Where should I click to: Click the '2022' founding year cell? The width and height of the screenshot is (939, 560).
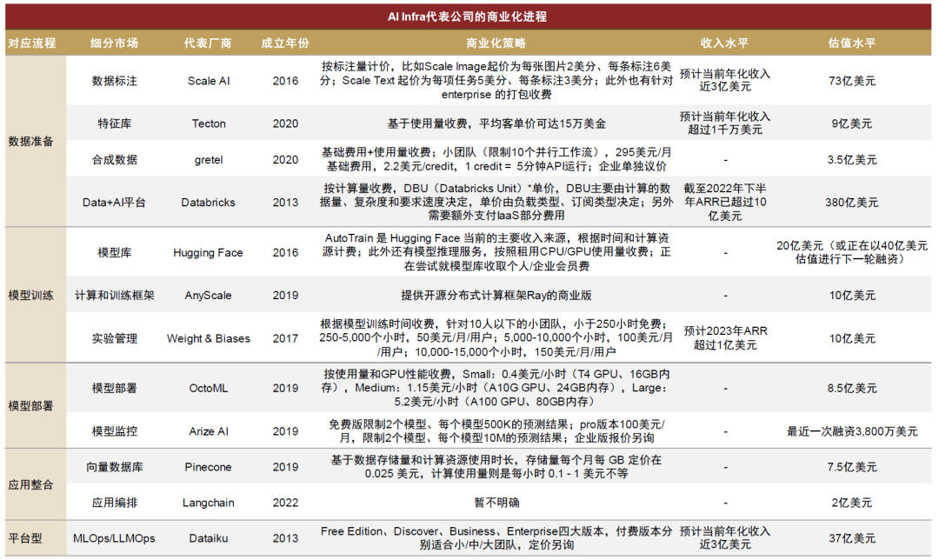point(286,503)
